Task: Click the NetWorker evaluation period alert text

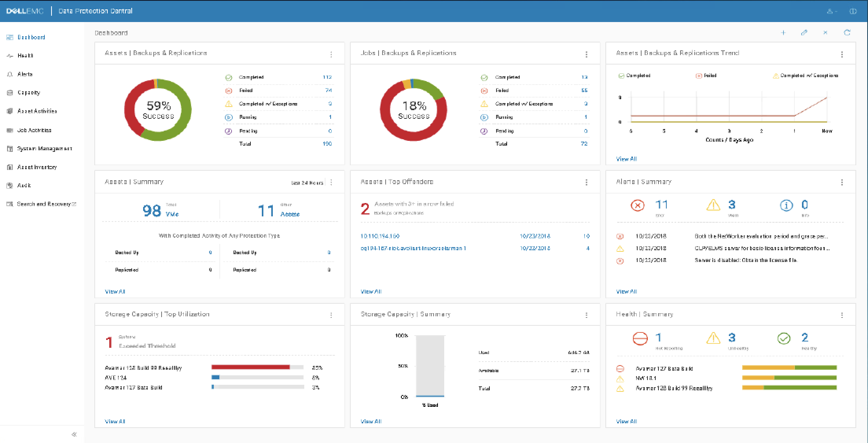Action: coord(761,236)
